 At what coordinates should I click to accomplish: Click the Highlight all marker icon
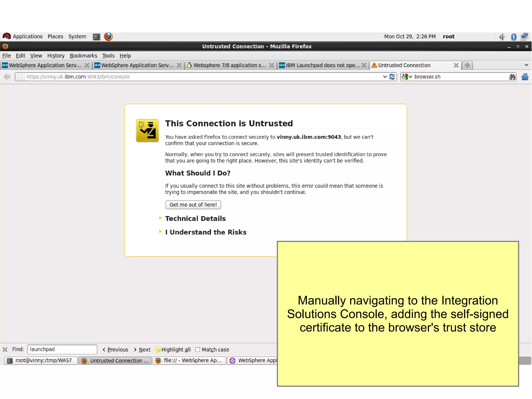158,350
